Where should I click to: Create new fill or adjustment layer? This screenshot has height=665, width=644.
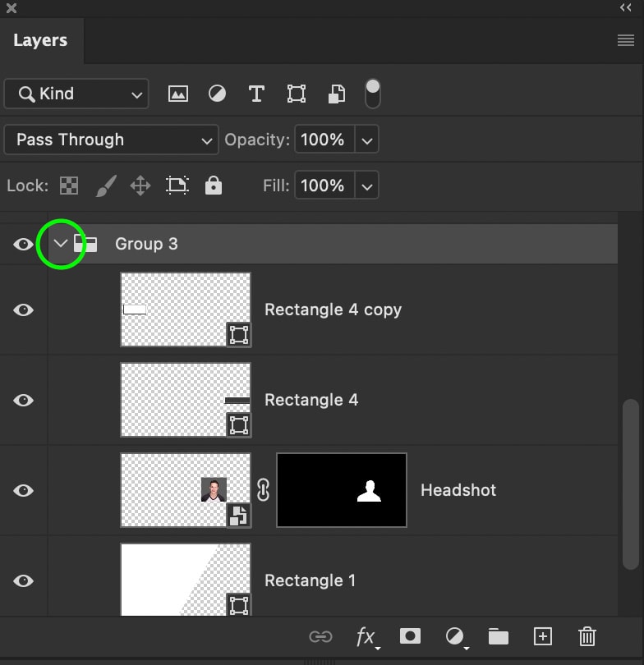(456, 637)
